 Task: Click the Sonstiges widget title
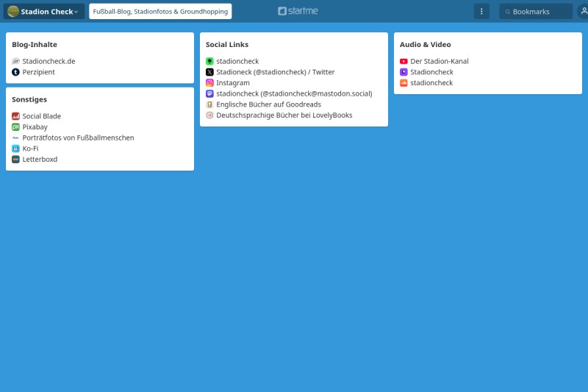coord(29,99)
